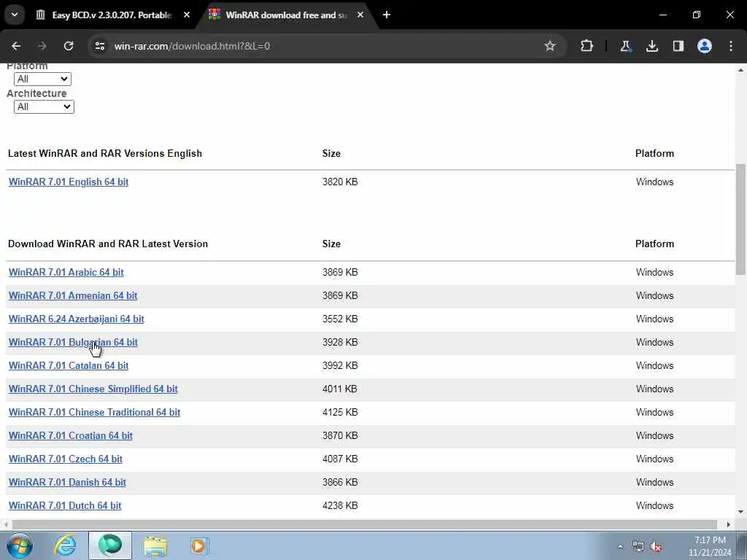The width and height of the screenshot is (747, 560).
Task: Launch Internet Explorer from taskbar
Action: (x=65, y=545)
